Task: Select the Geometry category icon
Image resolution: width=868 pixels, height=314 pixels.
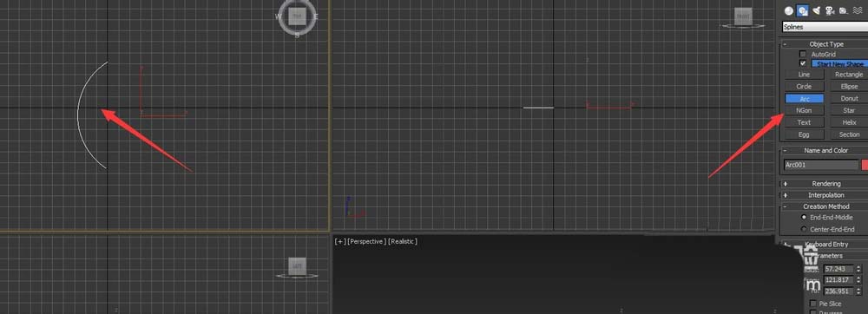Action: coord(789,10)
